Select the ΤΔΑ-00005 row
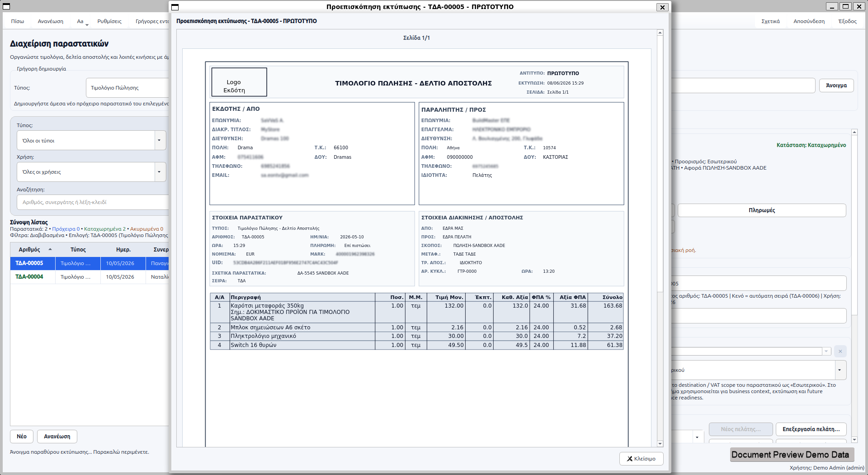 click(90, 263)
